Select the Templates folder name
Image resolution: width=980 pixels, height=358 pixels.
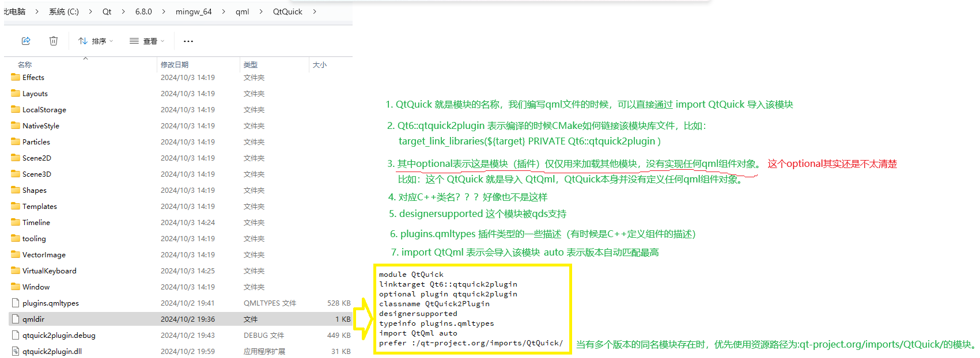(x=40, y=206)
